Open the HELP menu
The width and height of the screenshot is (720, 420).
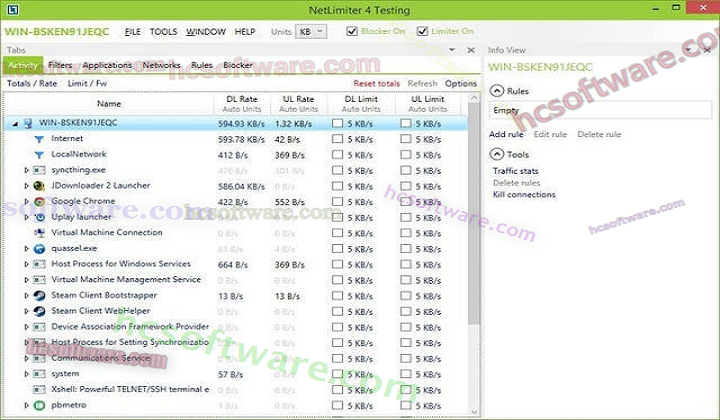(x=245, y=32)
